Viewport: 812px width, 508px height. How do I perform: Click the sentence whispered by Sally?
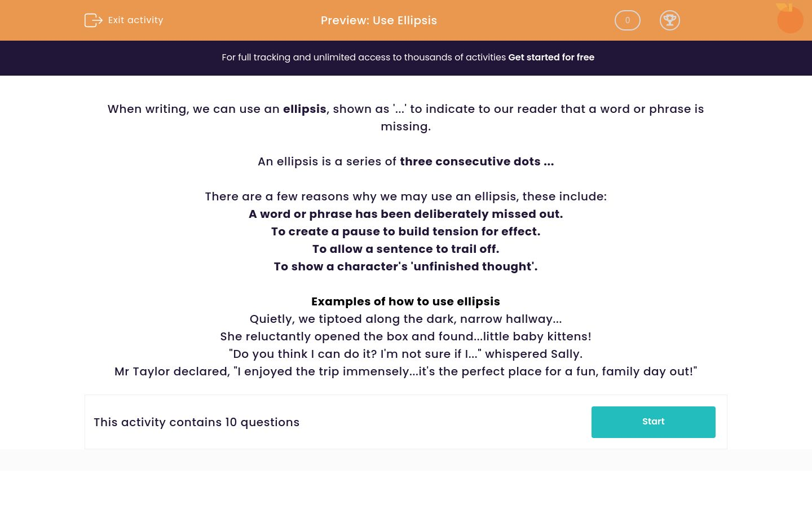tap(405, 354)
